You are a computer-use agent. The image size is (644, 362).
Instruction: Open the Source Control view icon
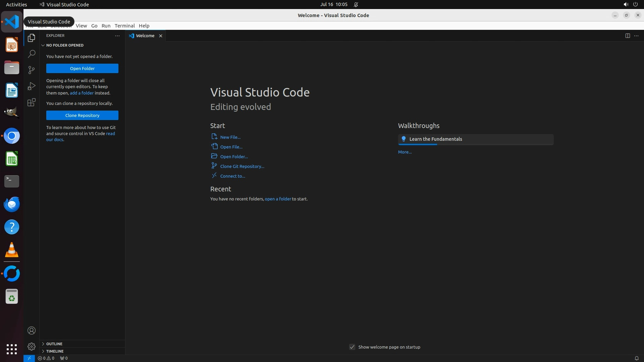coord(32,70)
